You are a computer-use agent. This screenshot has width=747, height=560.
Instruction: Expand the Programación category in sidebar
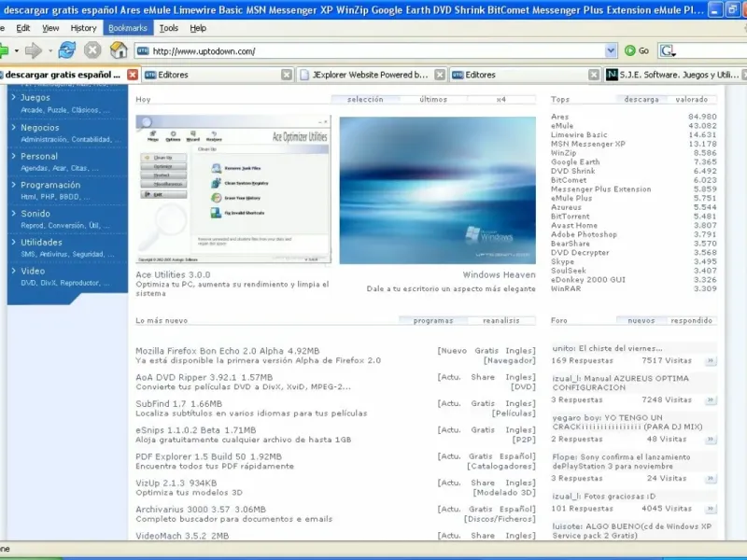pyautogui.click(x=13, y=185)
